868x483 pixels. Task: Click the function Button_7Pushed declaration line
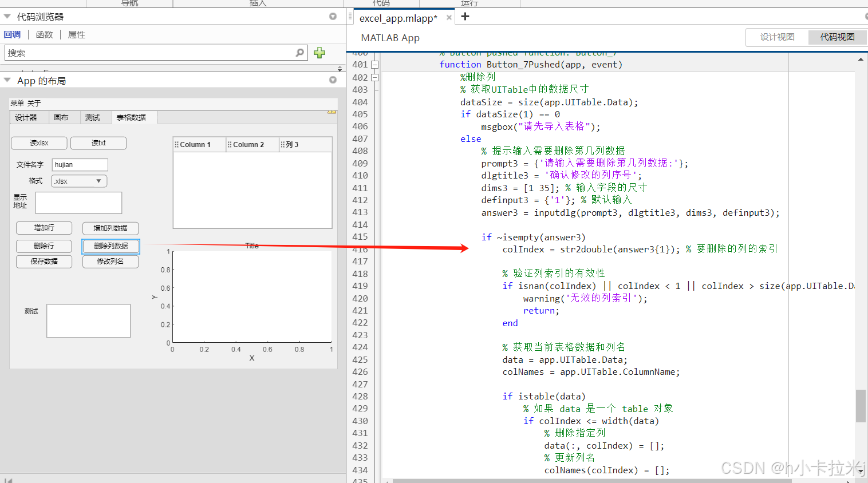click(530, 65)
